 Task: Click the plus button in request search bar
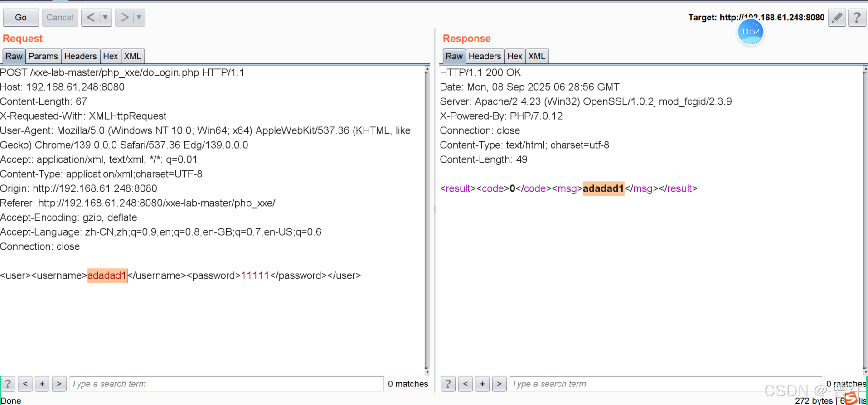[x=42, y=384]
